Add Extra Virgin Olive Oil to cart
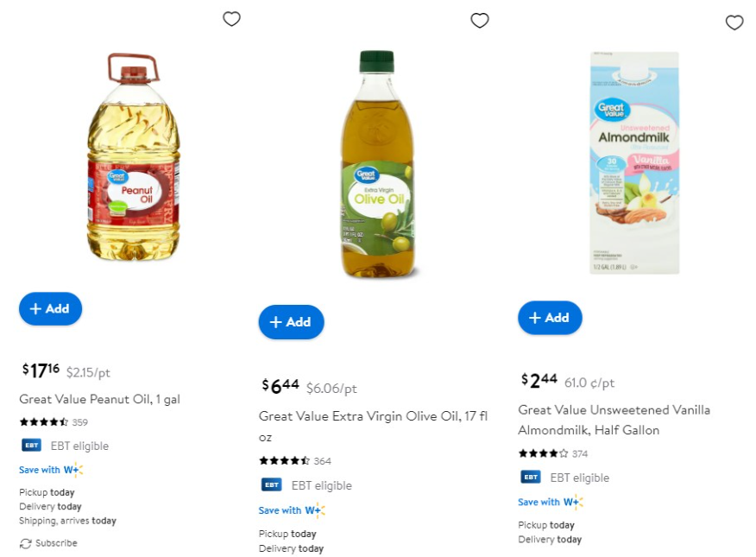 pyautogui.click(x=291, y=321)
